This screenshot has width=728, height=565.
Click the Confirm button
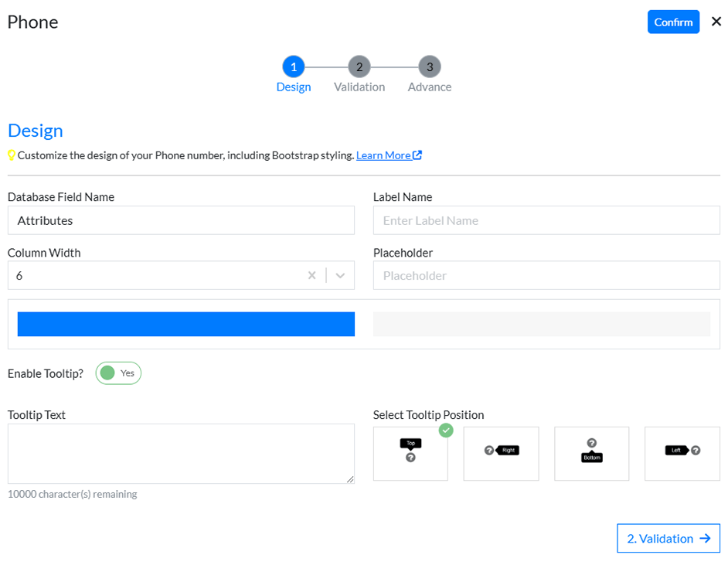pos(673,22)
